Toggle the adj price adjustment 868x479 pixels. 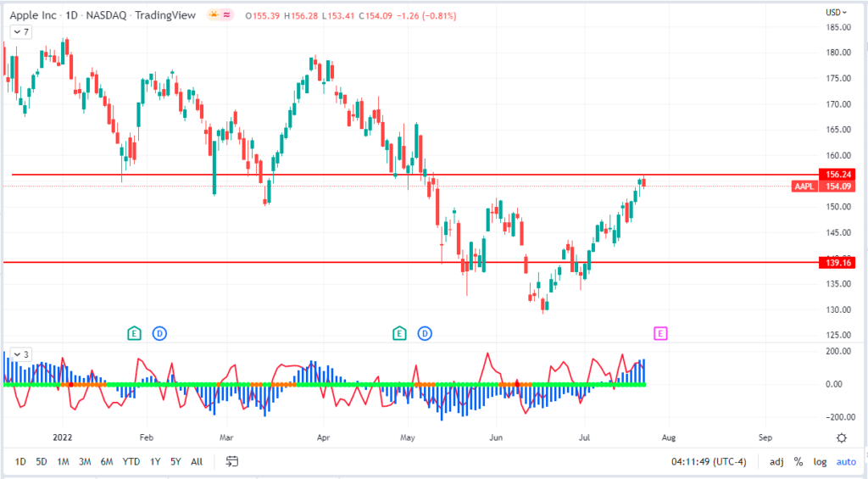click(x=776, y=461)
